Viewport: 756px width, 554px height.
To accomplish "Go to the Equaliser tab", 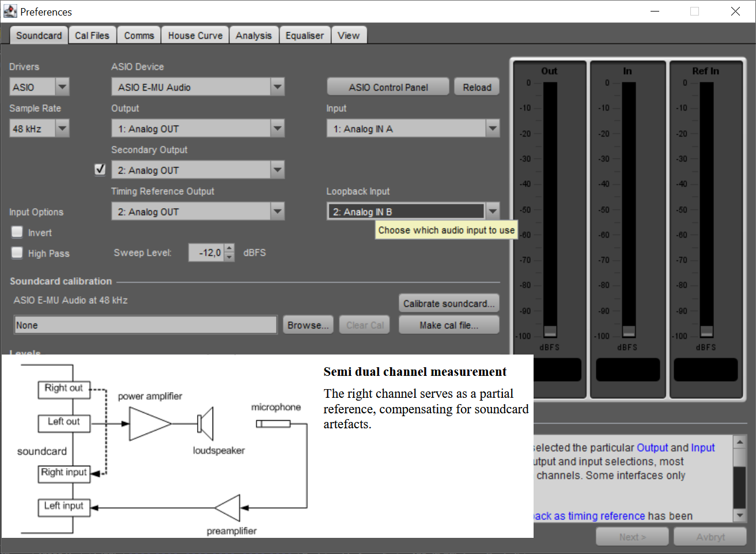I will pos(305,35).
